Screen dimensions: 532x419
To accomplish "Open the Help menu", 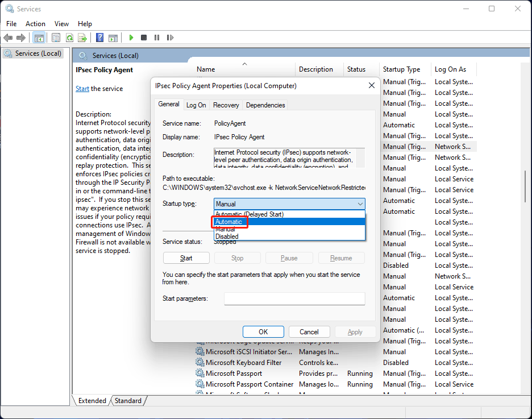I will (x=85, y=24).
